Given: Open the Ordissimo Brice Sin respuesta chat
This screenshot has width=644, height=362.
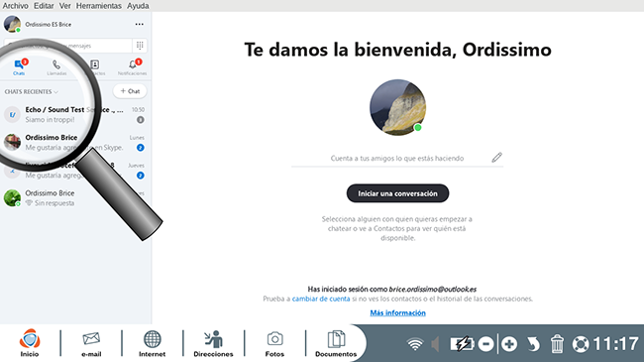Looking at the screenshot, I should pyautogui.click(x=75, y=198).
